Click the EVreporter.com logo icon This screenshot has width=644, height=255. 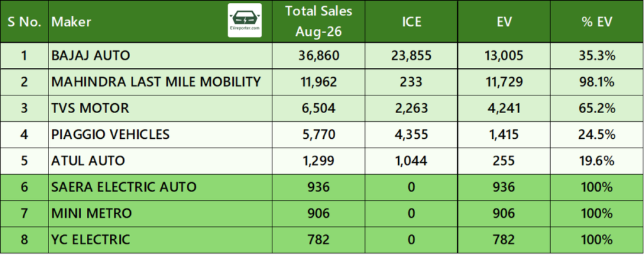coord(245,21)
